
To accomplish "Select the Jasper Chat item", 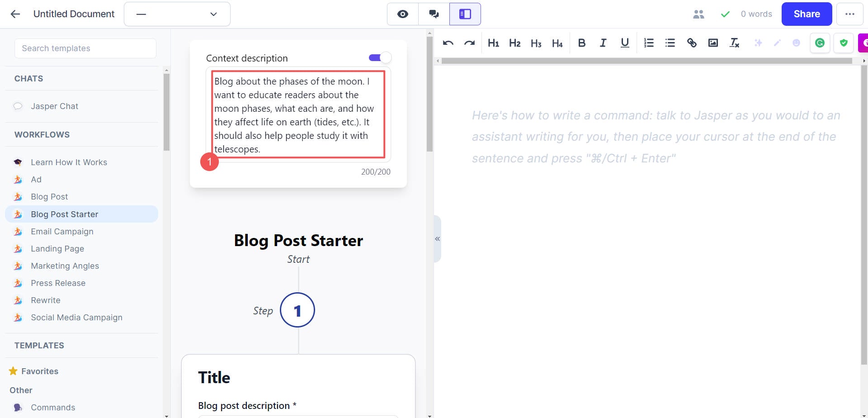I will 54,106.
